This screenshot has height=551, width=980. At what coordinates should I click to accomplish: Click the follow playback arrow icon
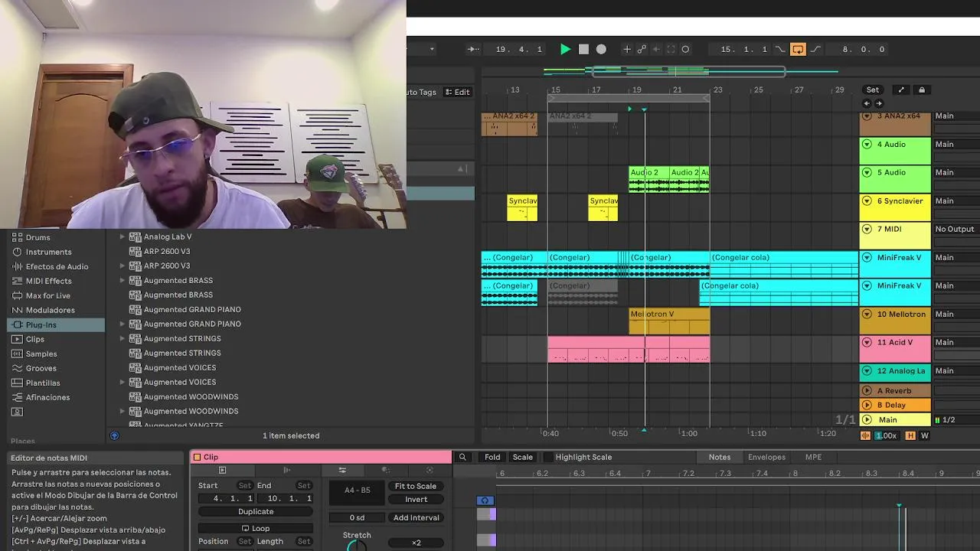tap(473, 49)
